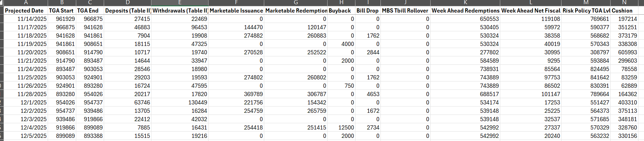Click TGA End value 893388
The height and width of the screenshot is (141, 644).
[x=90, y=136]
